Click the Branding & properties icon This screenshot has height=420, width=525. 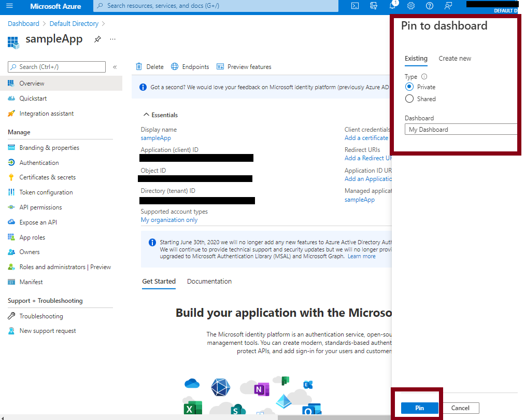11,147
